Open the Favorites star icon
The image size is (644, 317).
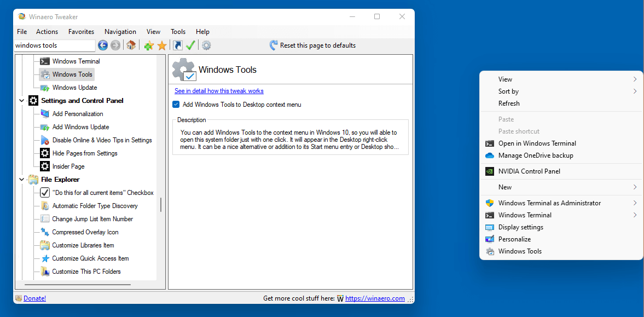click(163, 45)
